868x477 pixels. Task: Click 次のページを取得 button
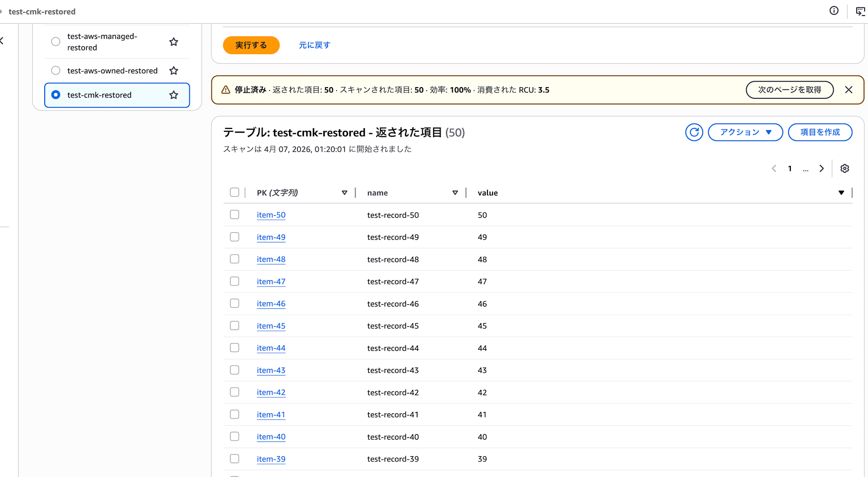(x=789, y=90)
